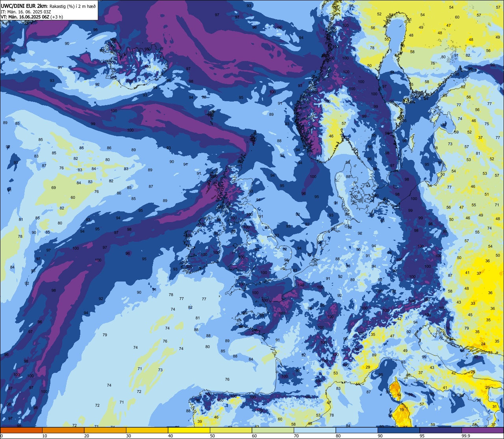Select the 90–95% dark blue legend swatch
The height and width of the screenshot is (439, 504).
[399, 430]
